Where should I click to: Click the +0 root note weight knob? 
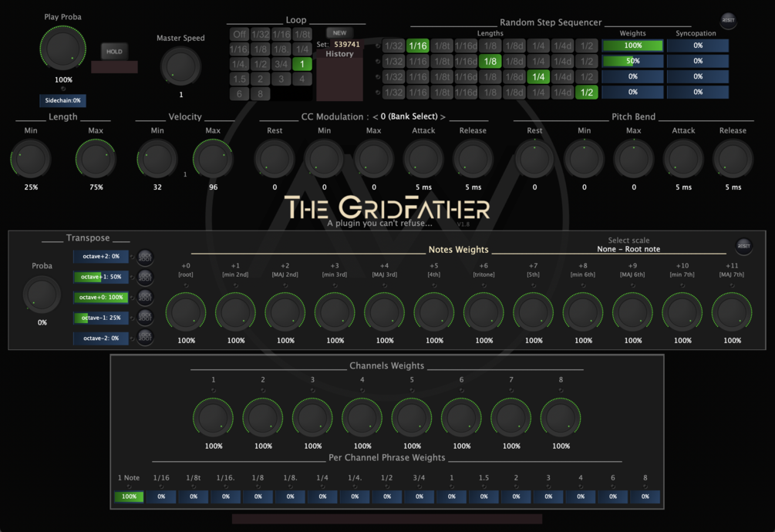pyautogui.click(x=186, y=312)
